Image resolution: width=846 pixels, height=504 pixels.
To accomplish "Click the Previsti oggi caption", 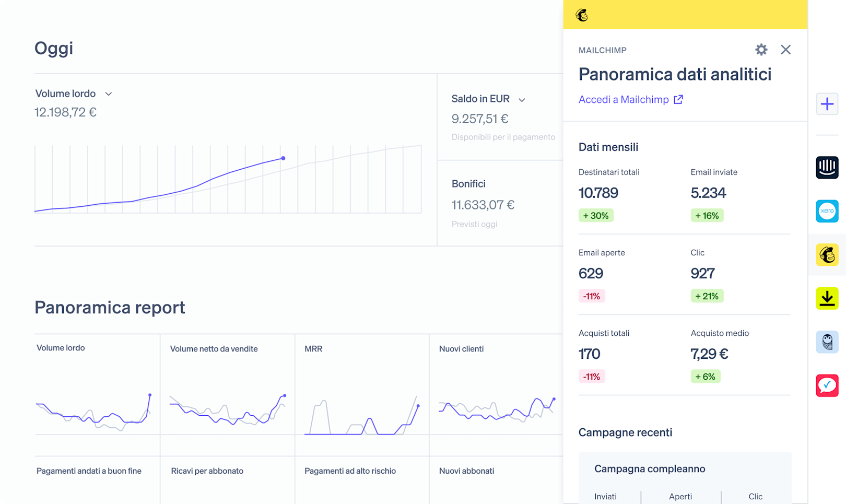I will click(x=474, y=224).
